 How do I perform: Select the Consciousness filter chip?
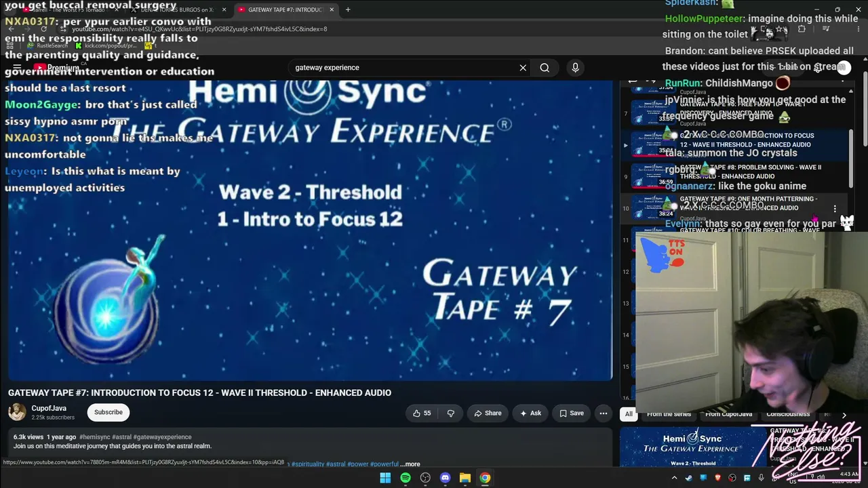(788, 414)
